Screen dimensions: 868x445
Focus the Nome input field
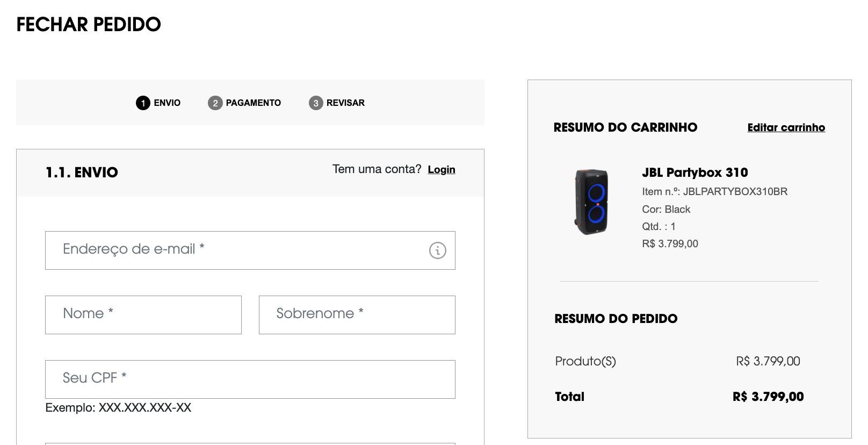(x=143, y=315)
